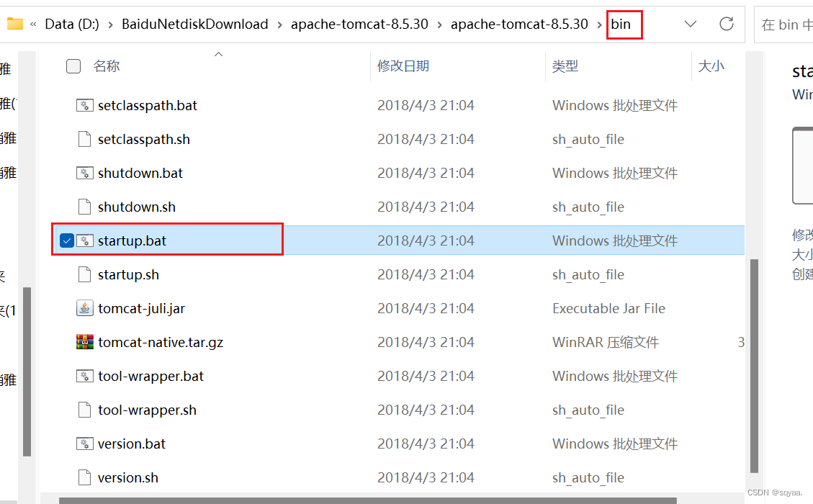The image size is (813, 504).
Task: Select the shutdown.sh file name
Action: [x=136, y=207]
